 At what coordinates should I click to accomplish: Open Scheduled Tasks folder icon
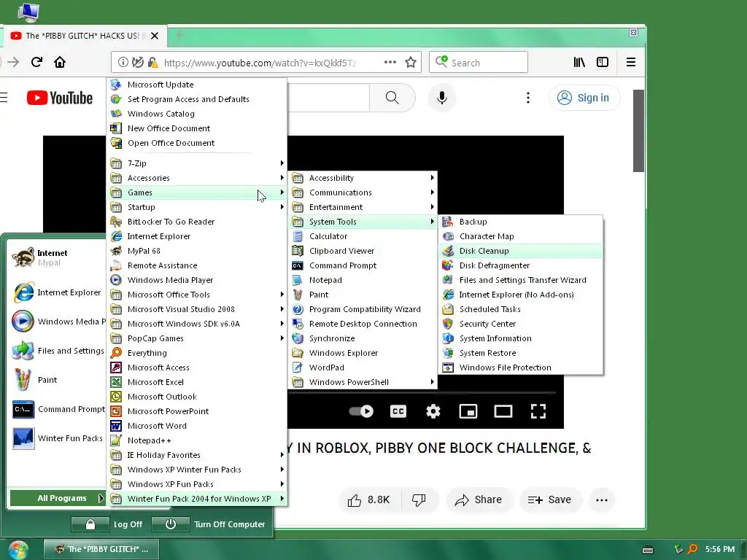click(447, 309)
